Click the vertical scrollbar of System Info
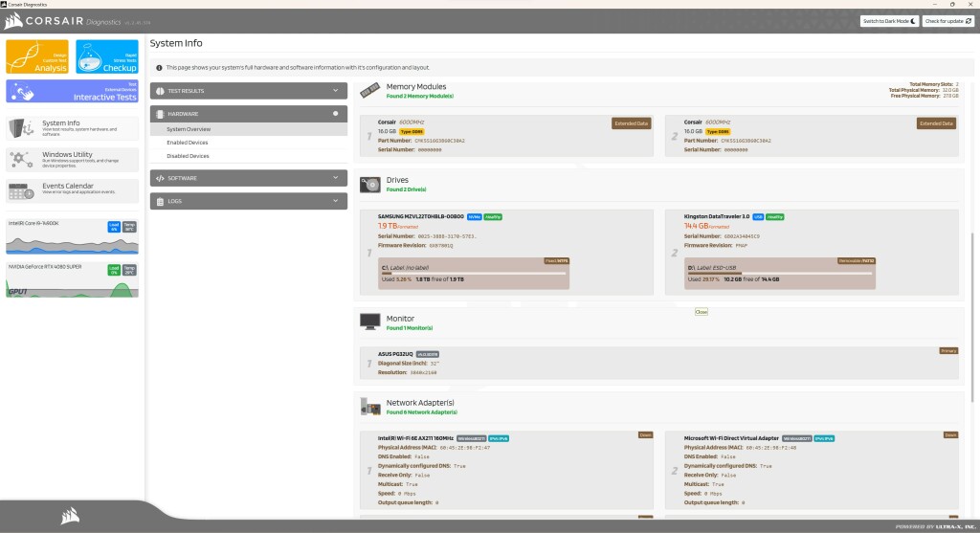This screenshot has height=533, width=980. tap(972, 318)
